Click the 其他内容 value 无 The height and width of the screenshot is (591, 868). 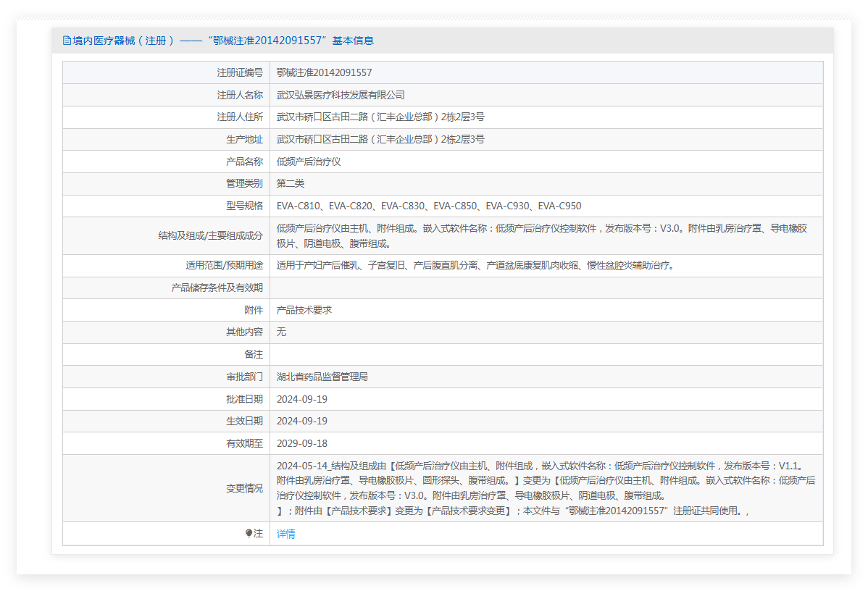coord(281,332)
